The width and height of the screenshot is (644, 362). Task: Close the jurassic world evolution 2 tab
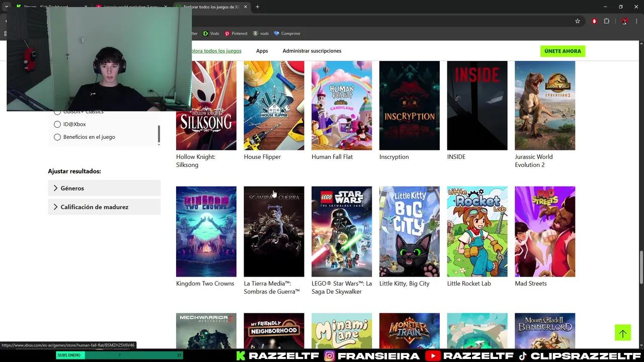(x=166, y=7)
